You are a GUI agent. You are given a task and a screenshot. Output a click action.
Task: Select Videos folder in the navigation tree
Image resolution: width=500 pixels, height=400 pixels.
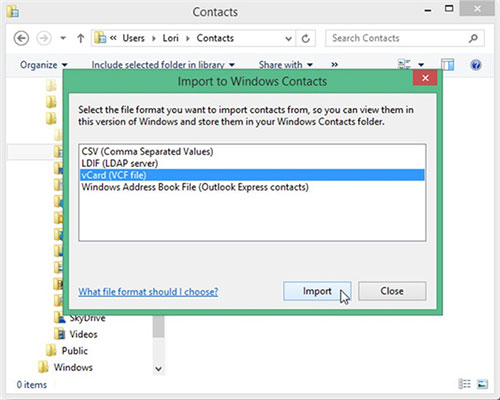(83, 334)
